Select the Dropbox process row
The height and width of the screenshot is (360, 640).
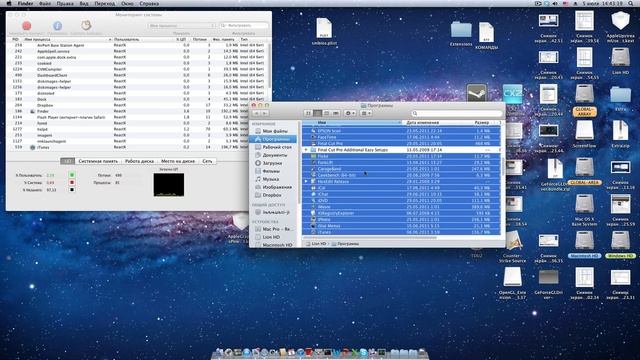(138, 105)
